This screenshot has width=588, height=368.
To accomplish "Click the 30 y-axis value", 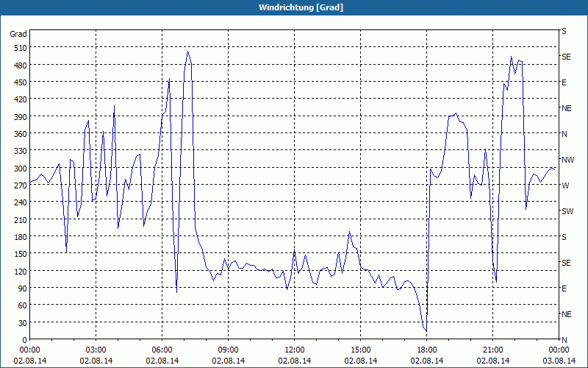I will pos(23,323).
